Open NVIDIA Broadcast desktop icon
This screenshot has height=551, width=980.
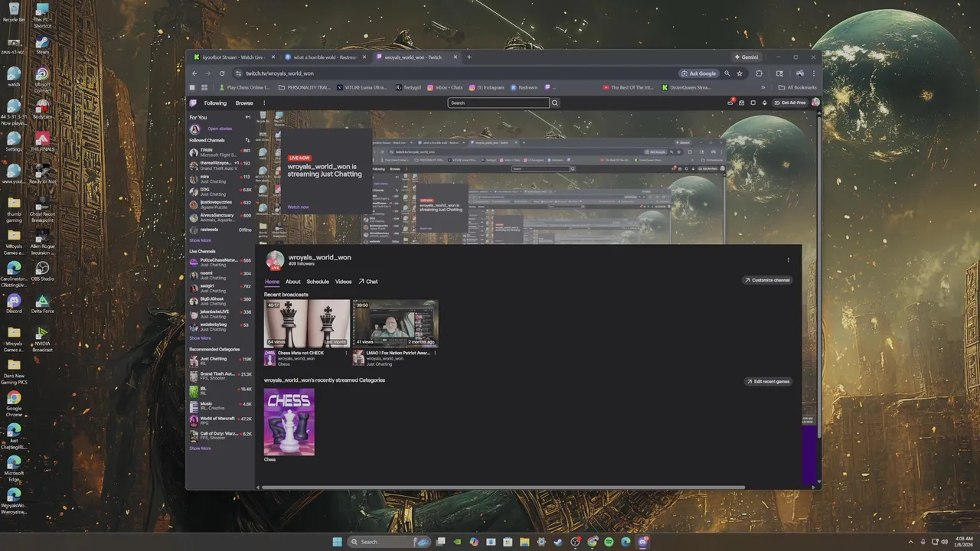coord(42,337)
